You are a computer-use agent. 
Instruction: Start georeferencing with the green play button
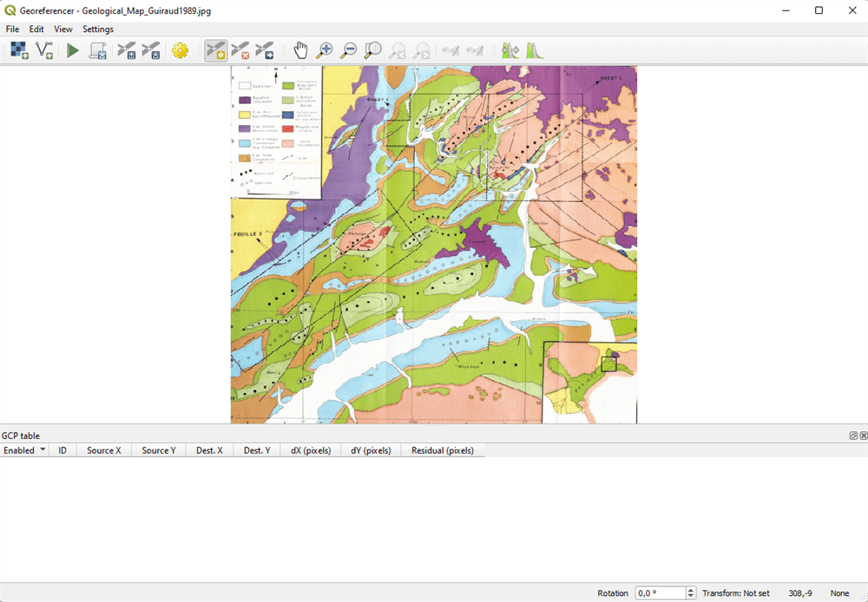coord(73,51)
